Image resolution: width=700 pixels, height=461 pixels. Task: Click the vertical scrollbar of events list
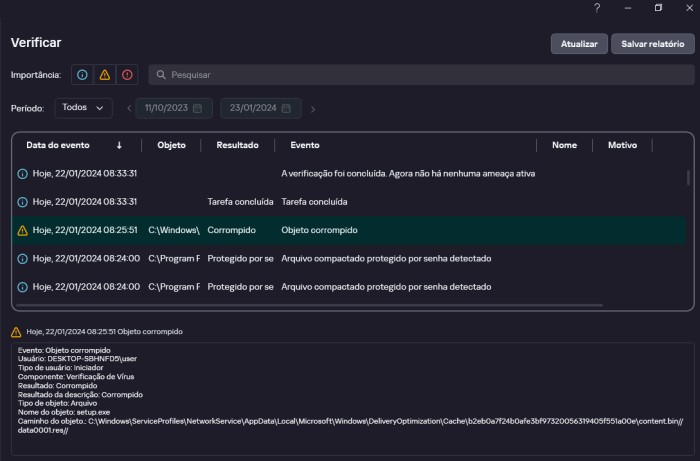tap(688, 178)
